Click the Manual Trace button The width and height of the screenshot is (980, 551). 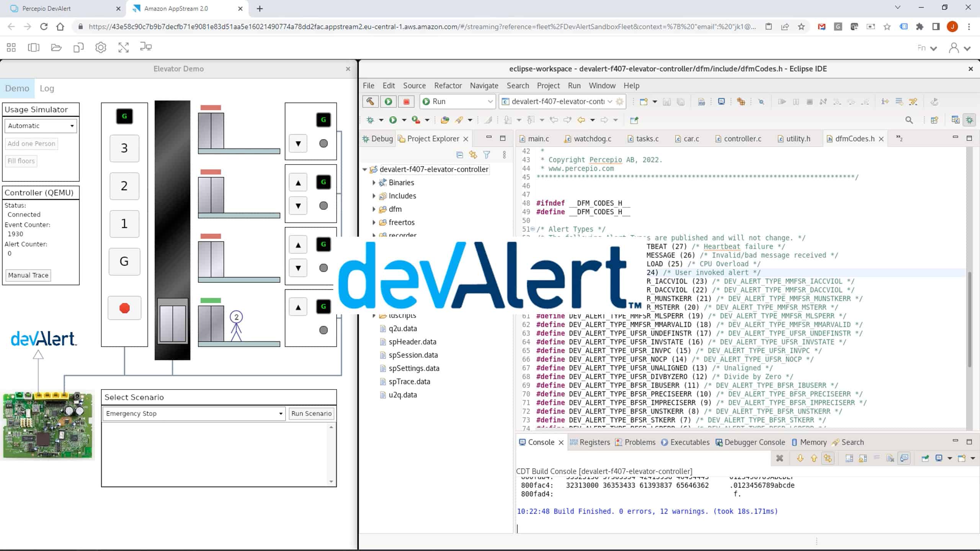pyautogui.click(x=28, y=275)
